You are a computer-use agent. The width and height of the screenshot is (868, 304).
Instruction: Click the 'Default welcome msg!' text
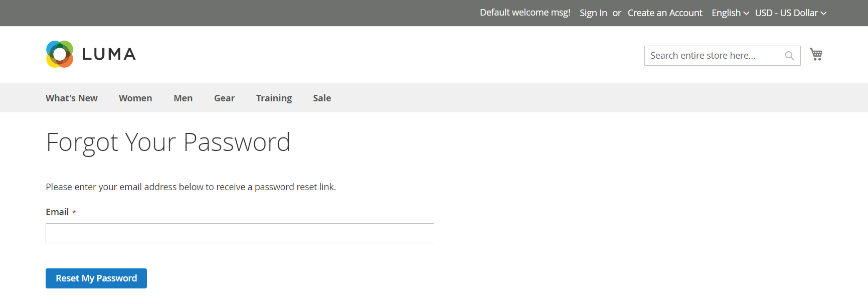point(525,13)
